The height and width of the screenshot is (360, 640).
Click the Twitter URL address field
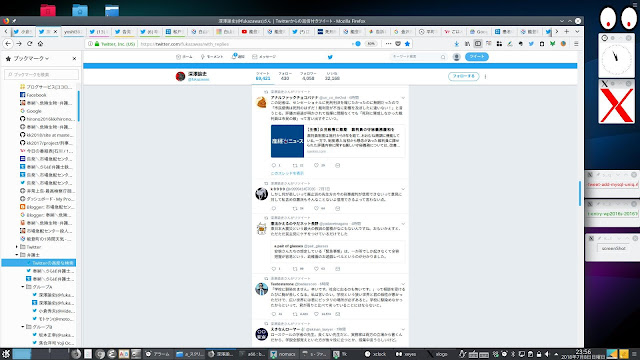(x=245, y=44)
